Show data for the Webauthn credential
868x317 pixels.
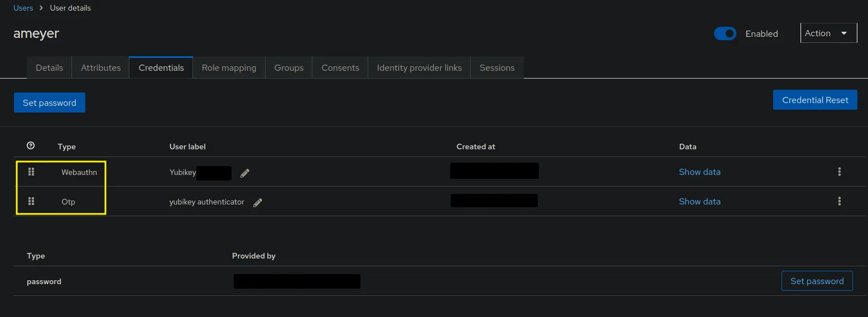tap(700, 172)
